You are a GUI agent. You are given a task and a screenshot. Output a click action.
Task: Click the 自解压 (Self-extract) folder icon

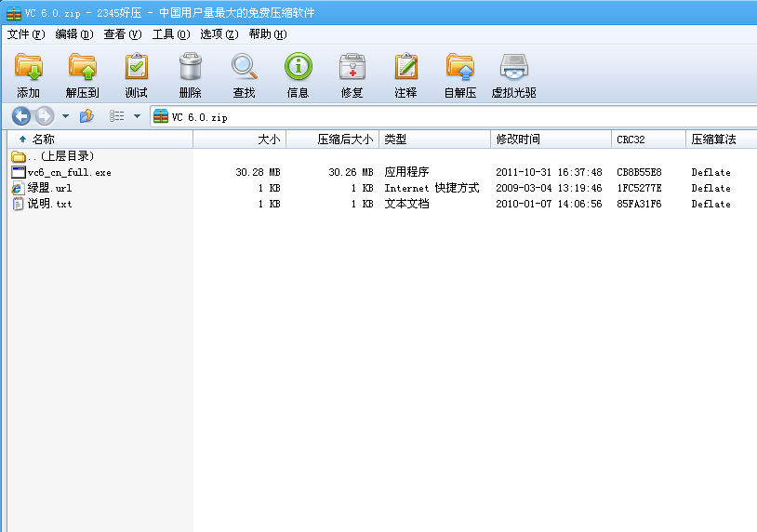tap(460, 67)
